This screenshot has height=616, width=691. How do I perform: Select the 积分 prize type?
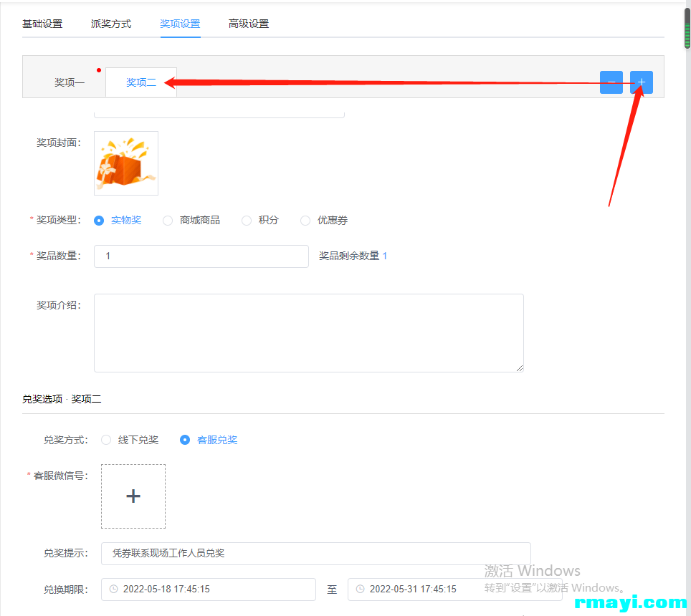[260, 220]
